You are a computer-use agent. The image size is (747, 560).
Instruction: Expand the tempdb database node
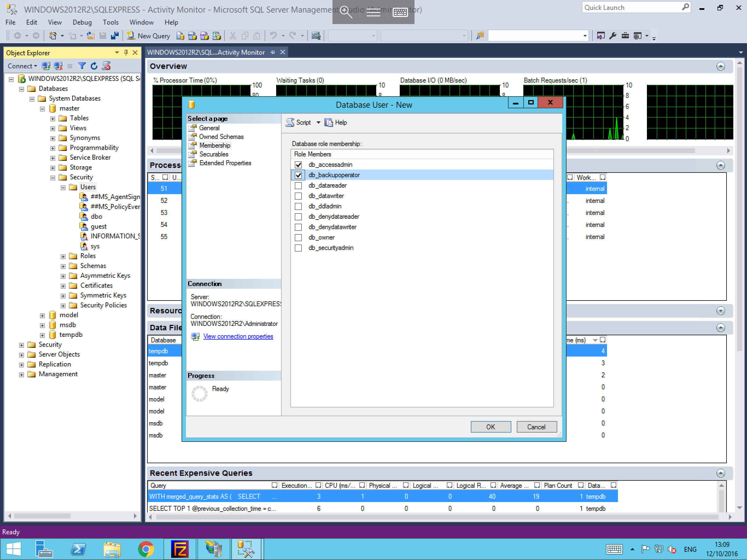(x=42, y=335)
